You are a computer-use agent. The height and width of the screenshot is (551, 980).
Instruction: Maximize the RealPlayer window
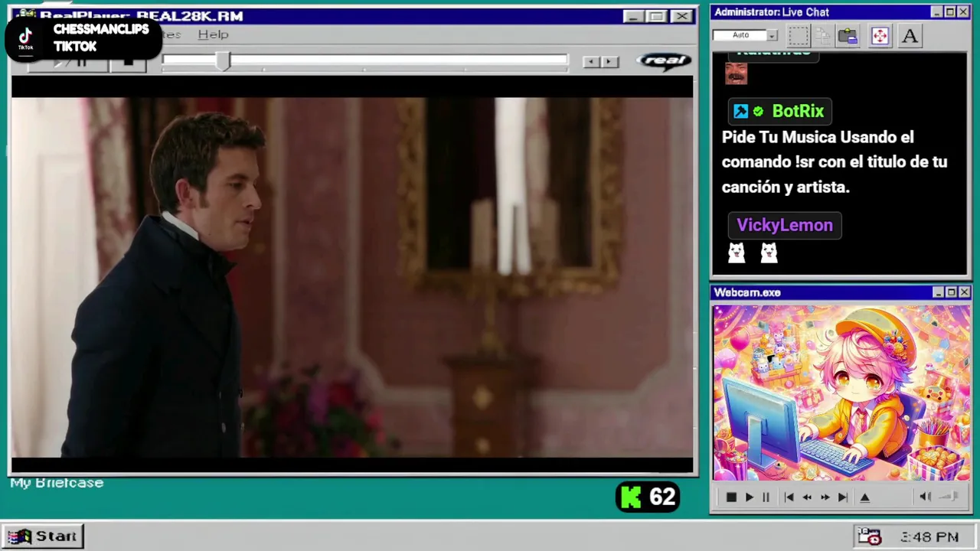click(x=656, y=16)
